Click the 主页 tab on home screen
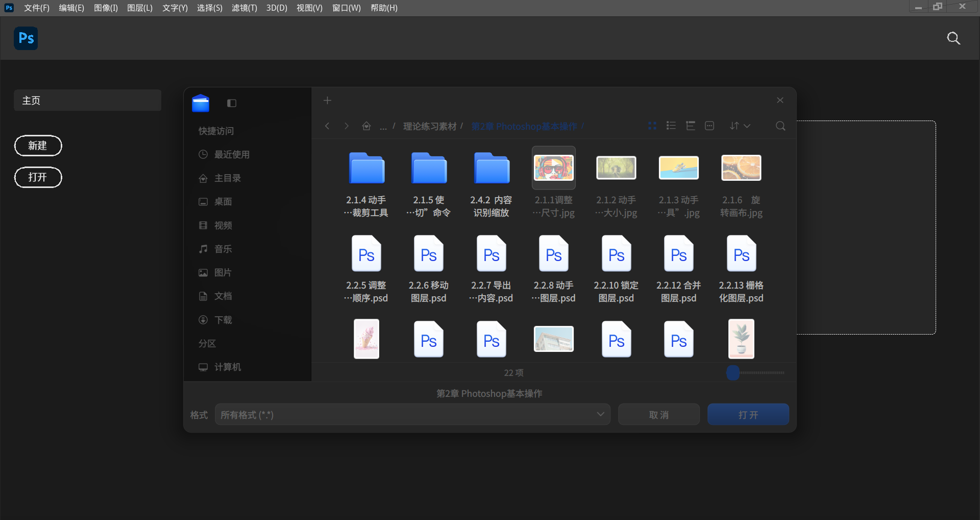 pos(87,100)
